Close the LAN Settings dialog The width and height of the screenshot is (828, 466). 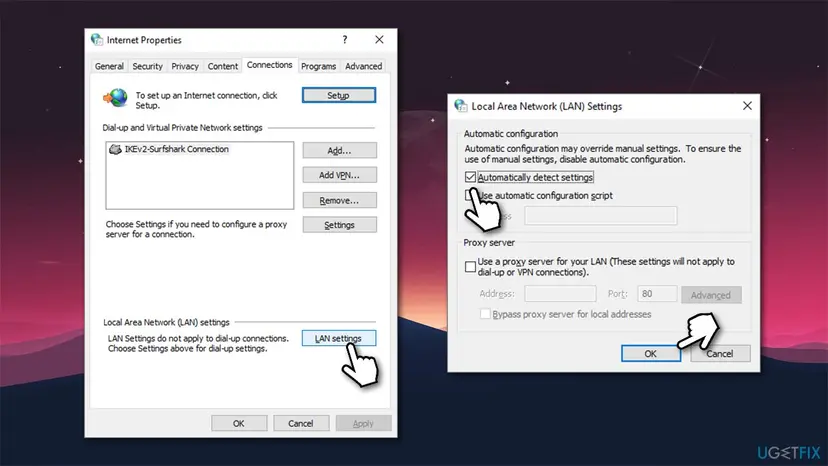(x=747, y=106)
